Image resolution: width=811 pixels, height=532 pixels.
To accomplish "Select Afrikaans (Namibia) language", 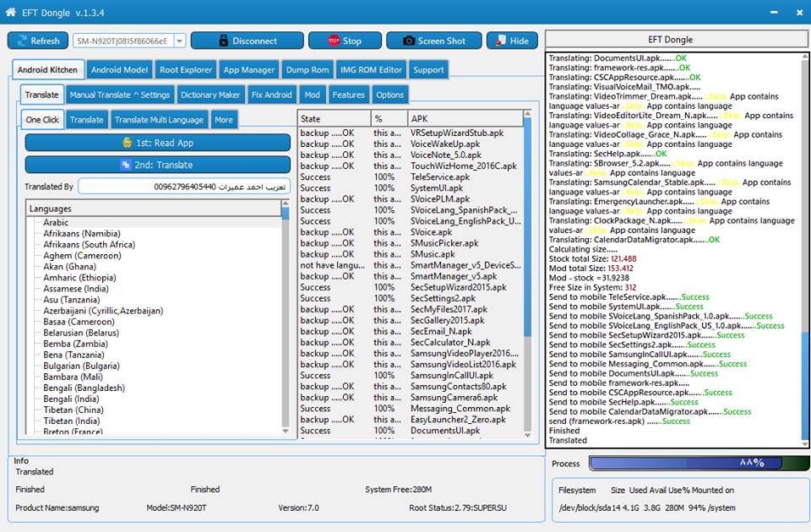I will coord(82,234).
